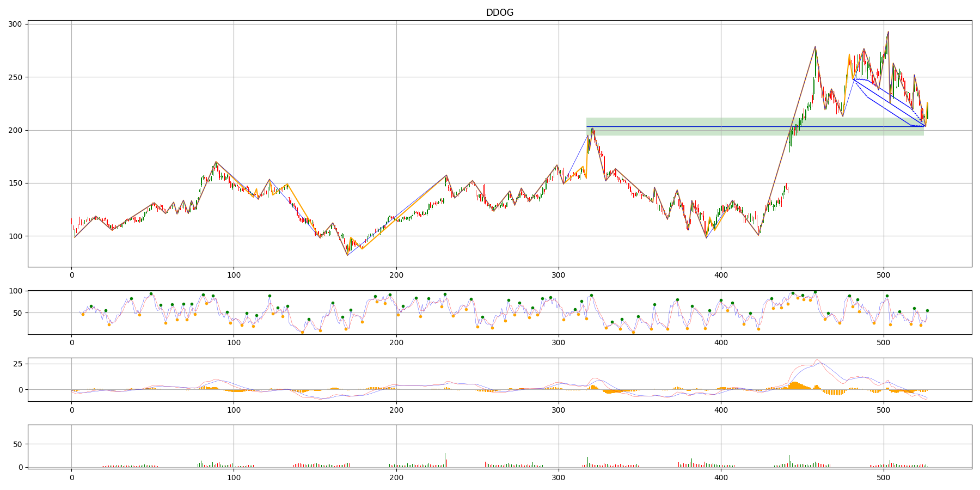
Task: Click the 50 label on volume panel axis
Action: coord(17,444)
